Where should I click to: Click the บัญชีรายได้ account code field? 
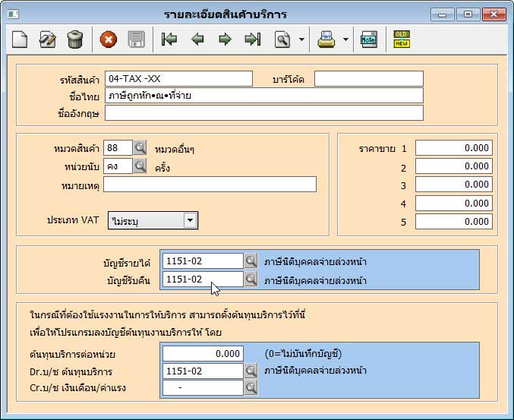(x=203, y=261)
